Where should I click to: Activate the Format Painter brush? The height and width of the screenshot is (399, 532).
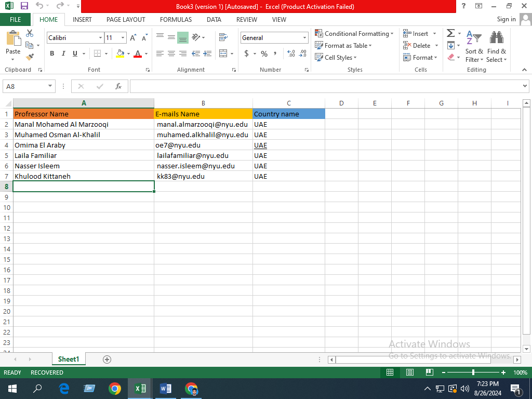30,57
